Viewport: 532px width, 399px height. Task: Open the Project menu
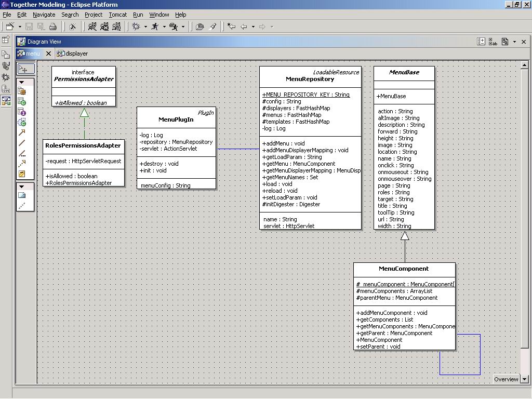coord(94,15)
